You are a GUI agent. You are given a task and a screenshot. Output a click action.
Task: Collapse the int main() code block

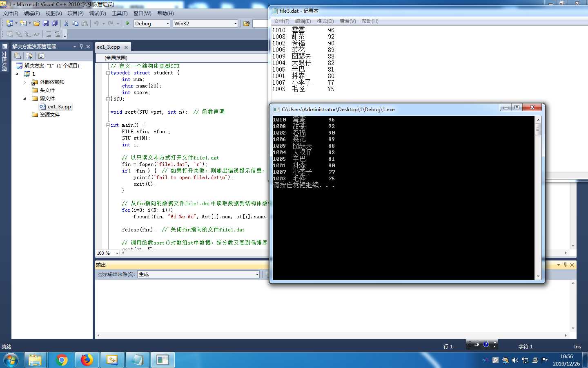[108, 125]
